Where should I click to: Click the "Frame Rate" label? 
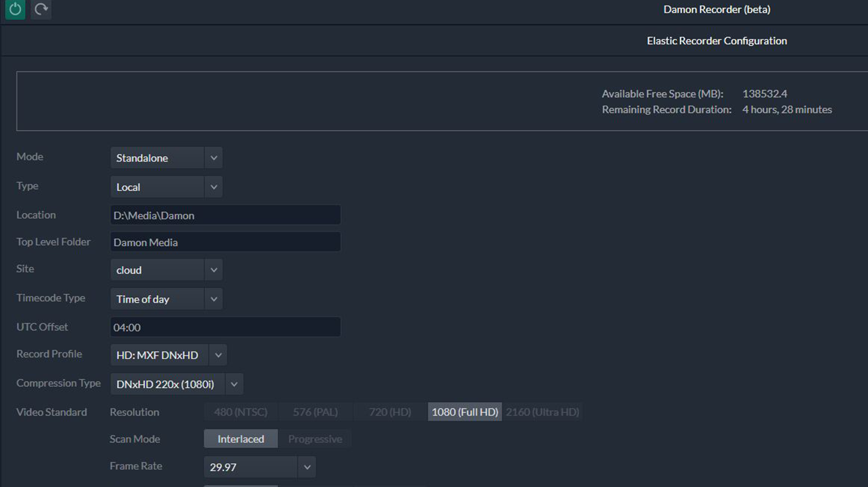(136, 466)
